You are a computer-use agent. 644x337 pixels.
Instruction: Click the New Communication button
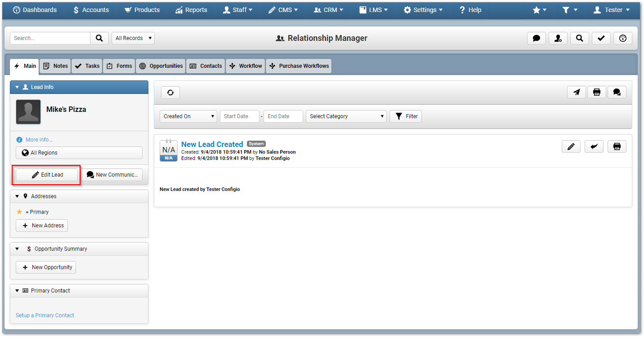pyautogui.click(x=112, y=175)
